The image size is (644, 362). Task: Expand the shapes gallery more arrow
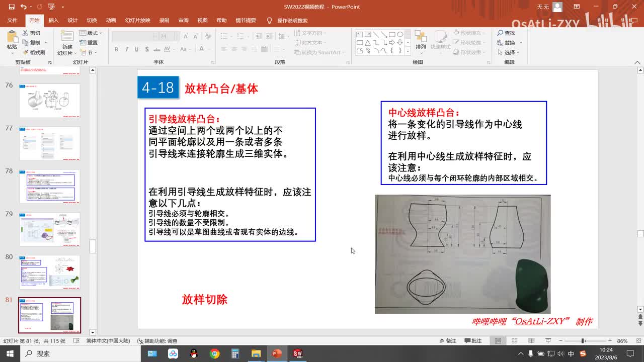tap(408, 51)
